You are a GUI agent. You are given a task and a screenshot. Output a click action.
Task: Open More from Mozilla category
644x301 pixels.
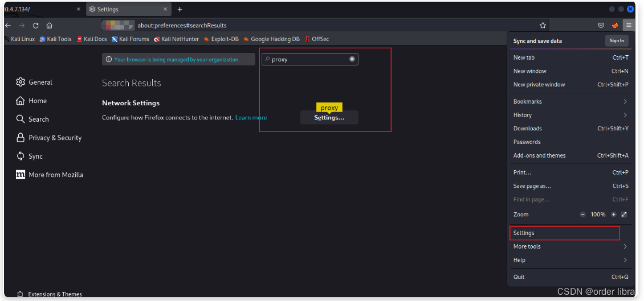[x=50, y=175]
